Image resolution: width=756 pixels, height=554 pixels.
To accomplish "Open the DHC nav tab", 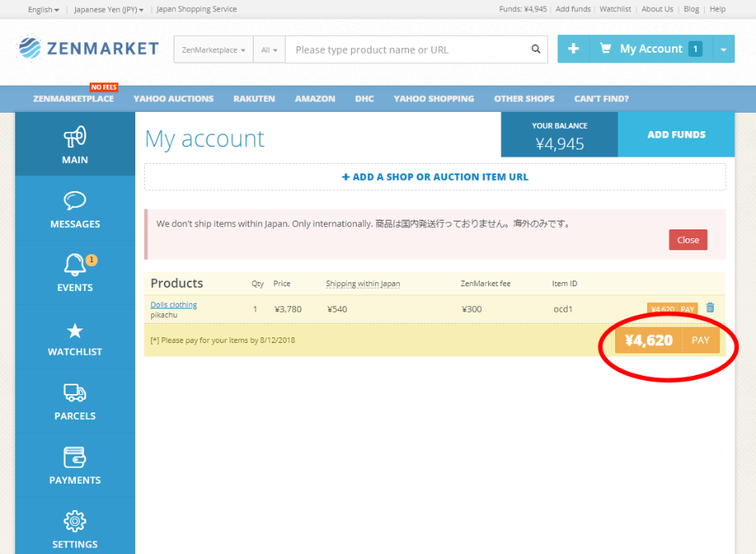I will point(365,99).
